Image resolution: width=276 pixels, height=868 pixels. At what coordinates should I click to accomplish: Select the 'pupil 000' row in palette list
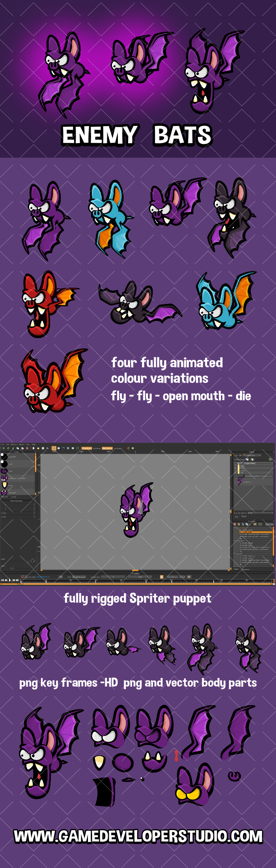pos(18,457)
